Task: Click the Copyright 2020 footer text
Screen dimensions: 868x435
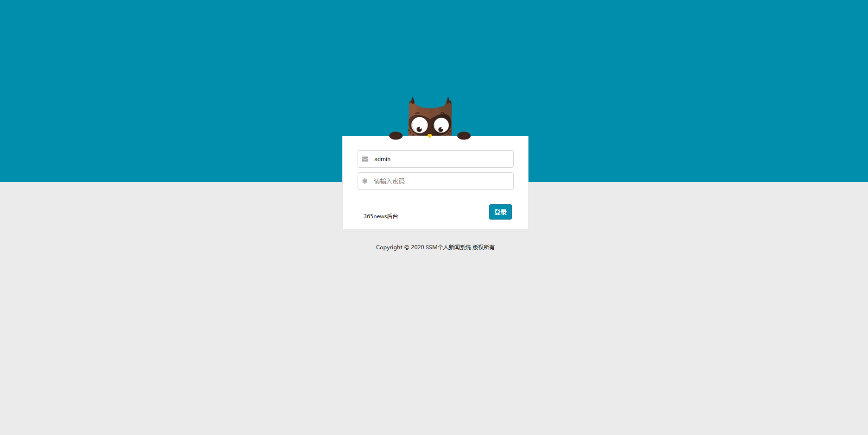Action: [x=400, y=247]
